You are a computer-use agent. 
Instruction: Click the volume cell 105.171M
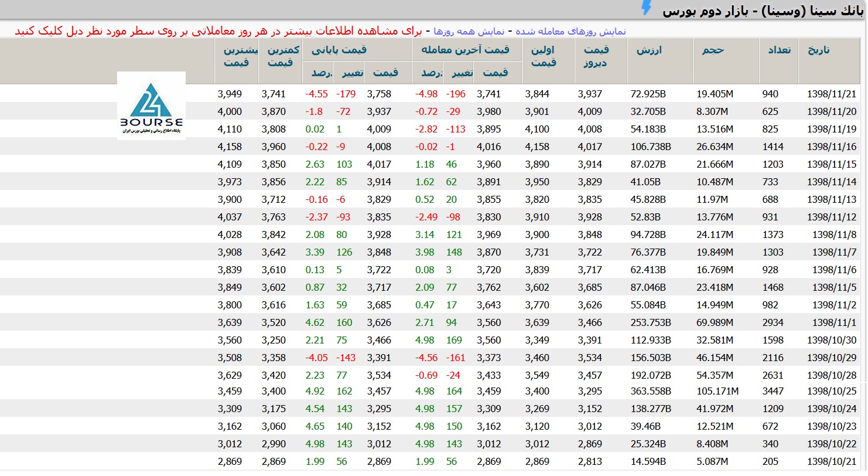click(717, 391)
